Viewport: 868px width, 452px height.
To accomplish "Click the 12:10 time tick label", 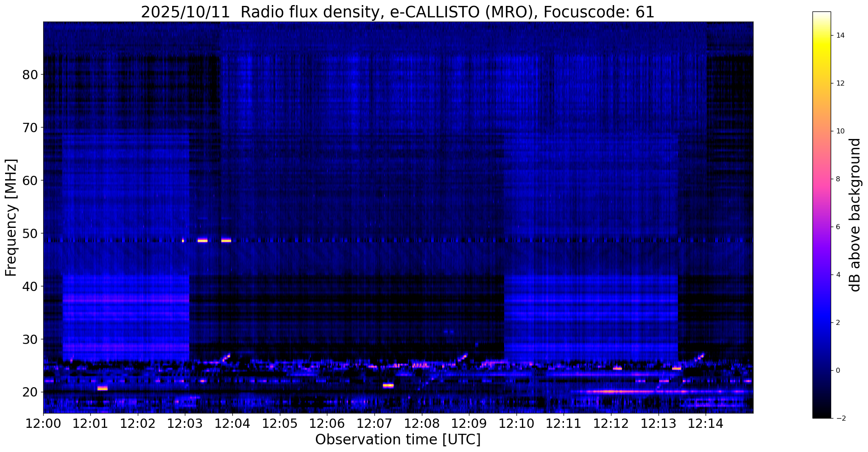I will click(516, 424).
